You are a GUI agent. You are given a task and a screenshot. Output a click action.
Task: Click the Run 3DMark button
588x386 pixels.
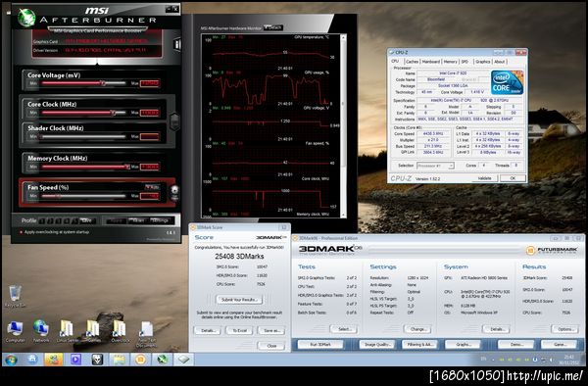click(320, 345)
